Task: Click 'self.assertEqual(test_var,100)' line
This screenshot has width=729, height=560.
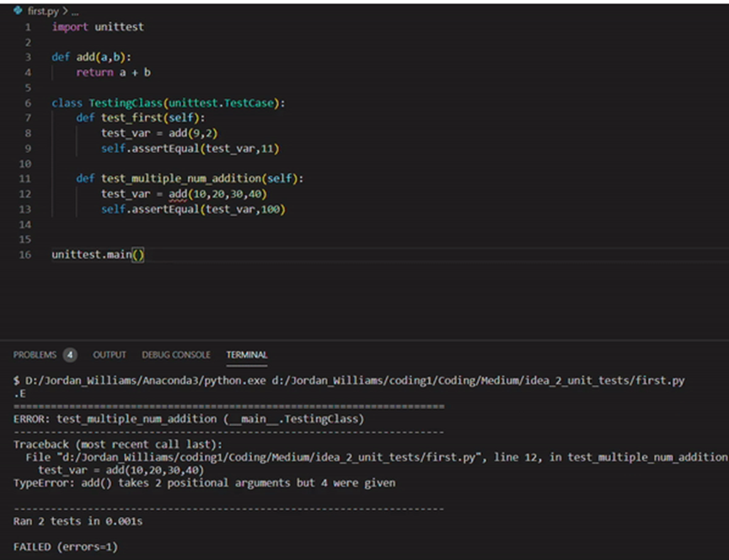Action: pos(193,210)
